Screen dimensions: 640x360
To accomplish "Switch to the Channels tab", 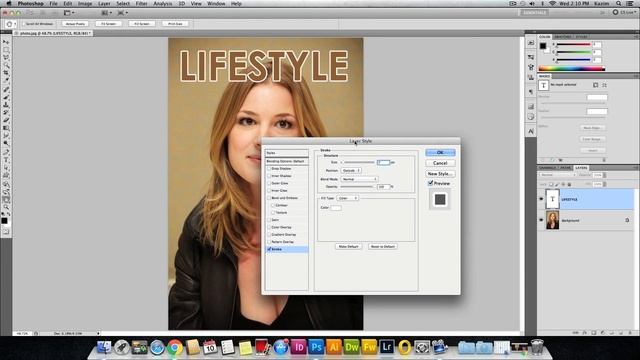I will click(x=547, y=168).
